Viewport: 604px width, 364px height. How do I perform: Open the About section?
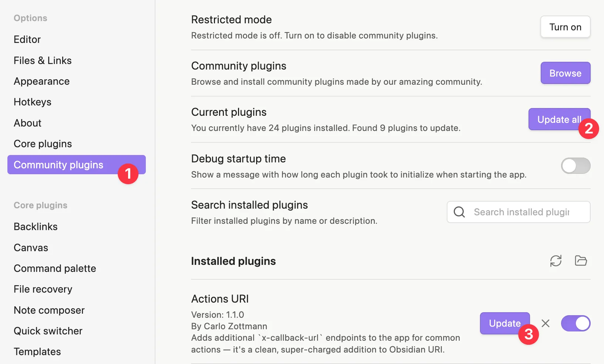point(27,123)
